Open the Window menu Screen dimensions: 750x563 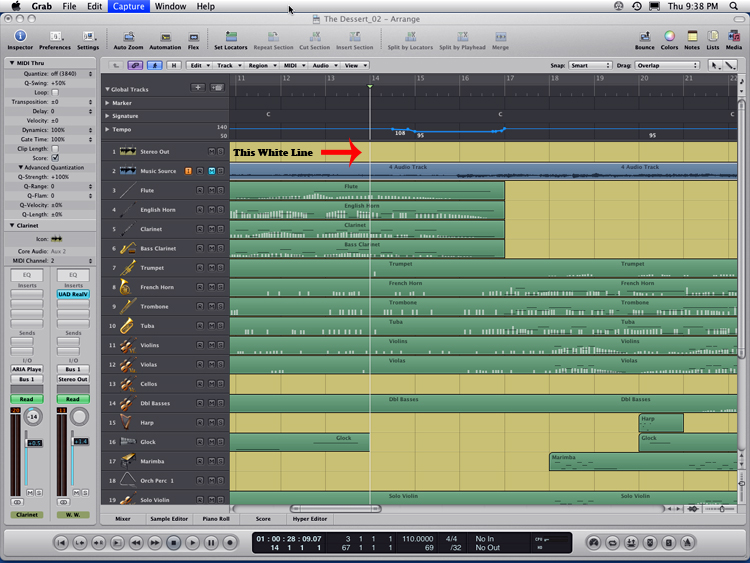tap(170, 6)
